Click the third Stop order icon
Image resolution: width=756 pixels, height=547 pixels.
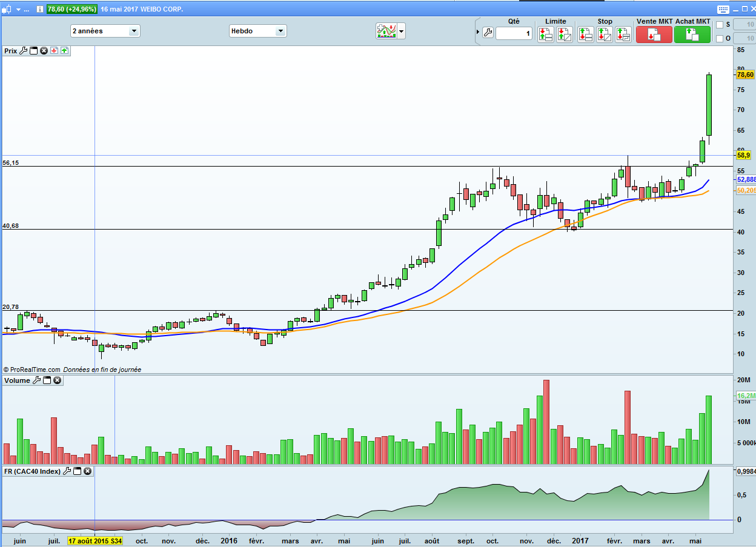tap(623, 35)
